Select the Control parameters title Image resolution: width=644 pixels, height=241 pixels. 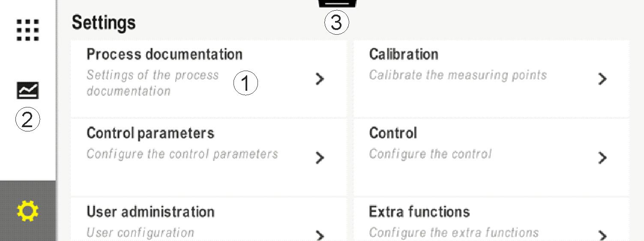150,133
